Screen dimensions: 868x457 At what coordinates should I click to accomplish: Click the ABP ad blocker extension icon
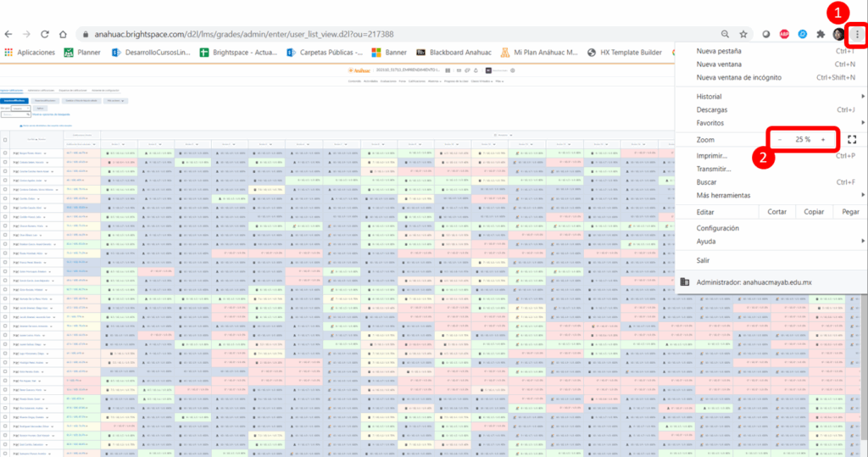click(784, 34)
